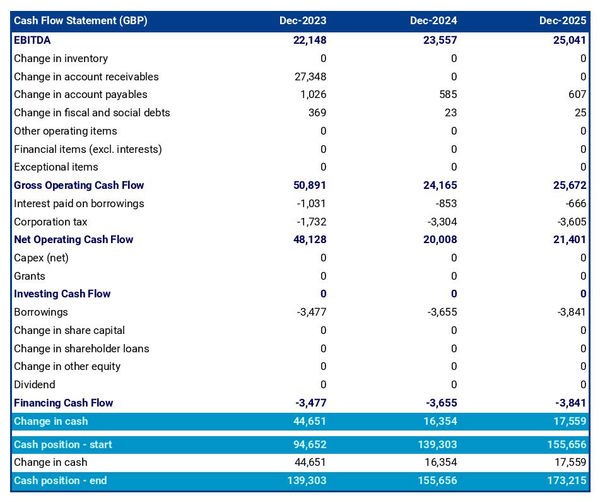Screen dimensions: 600x502
Task: Click the Change in account receivables label
Action: click(x=86, y=77)
